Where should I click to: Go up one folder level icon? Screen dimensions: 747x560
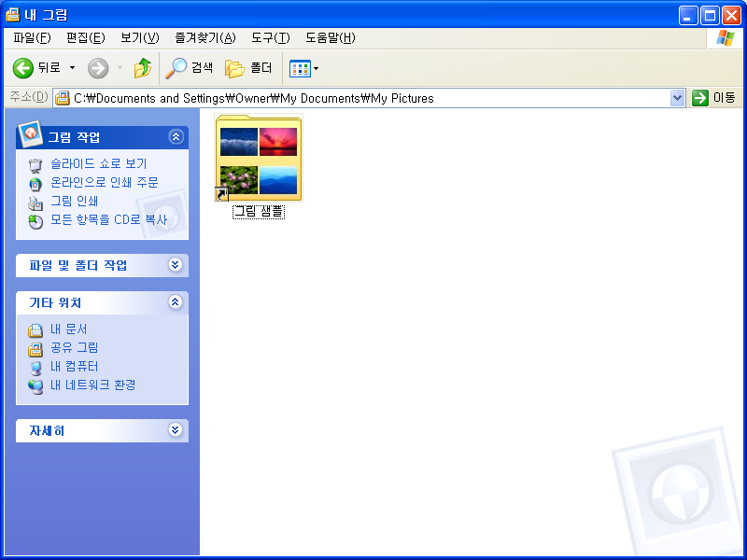[x=142, y=68]
